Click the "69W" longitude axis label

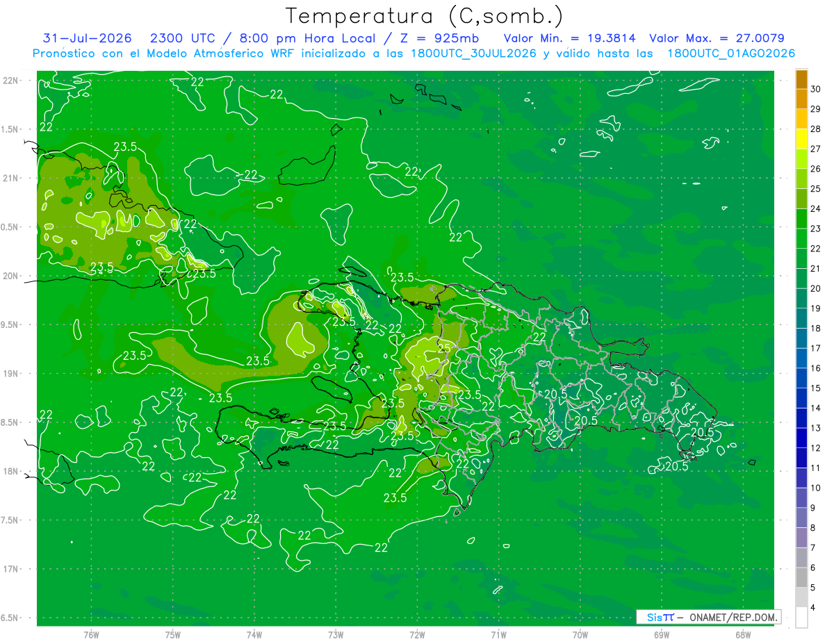661,636
